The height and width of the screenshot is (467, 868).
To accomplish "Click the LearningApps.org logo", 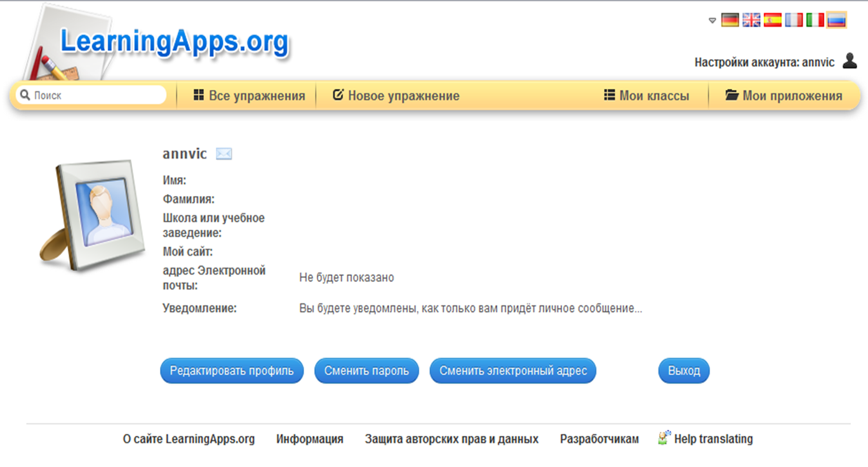I will pos(174,42).
